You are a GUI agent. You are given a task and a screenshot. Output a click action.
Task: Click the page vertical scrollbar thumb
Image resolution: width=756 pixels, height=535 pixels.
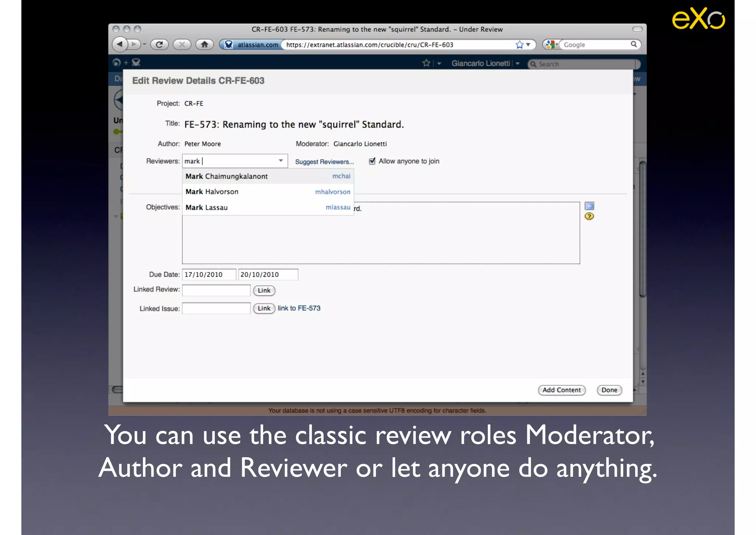click(x=643, y=229)
